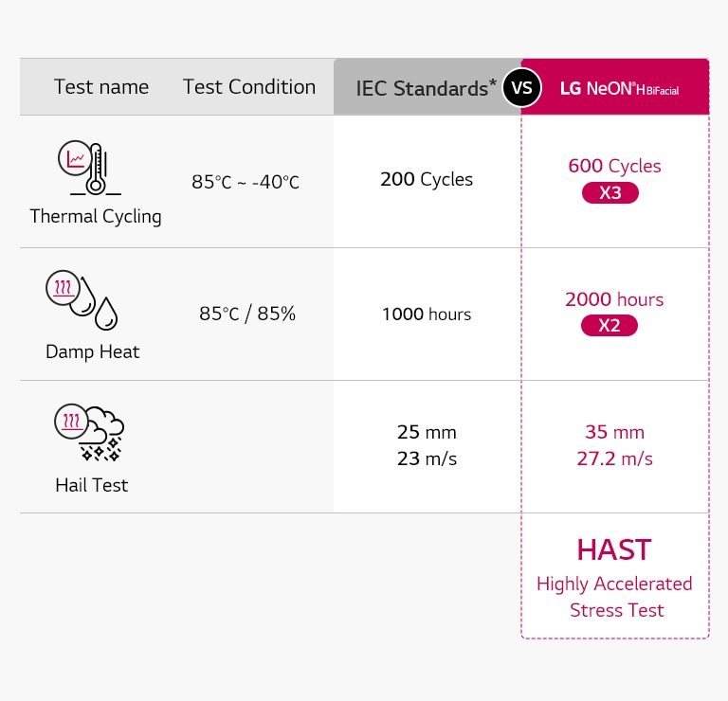Viewport: 728px width, 701px height.
Task: Click the 27.2 m/s hail speed value
Action: [x=614, y=458]
